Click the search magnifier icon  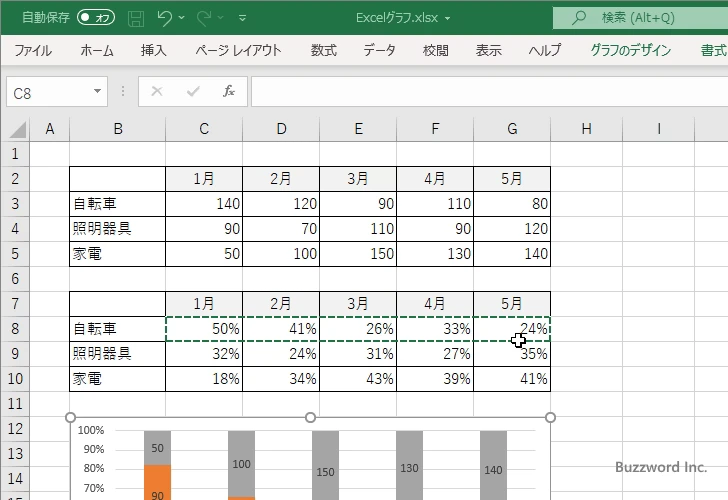(578, 18)
